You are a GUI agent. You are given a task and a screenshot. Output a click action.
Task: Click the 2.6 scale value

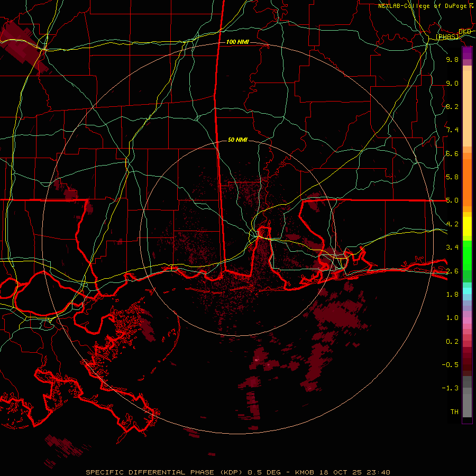[x=452, y=271]
